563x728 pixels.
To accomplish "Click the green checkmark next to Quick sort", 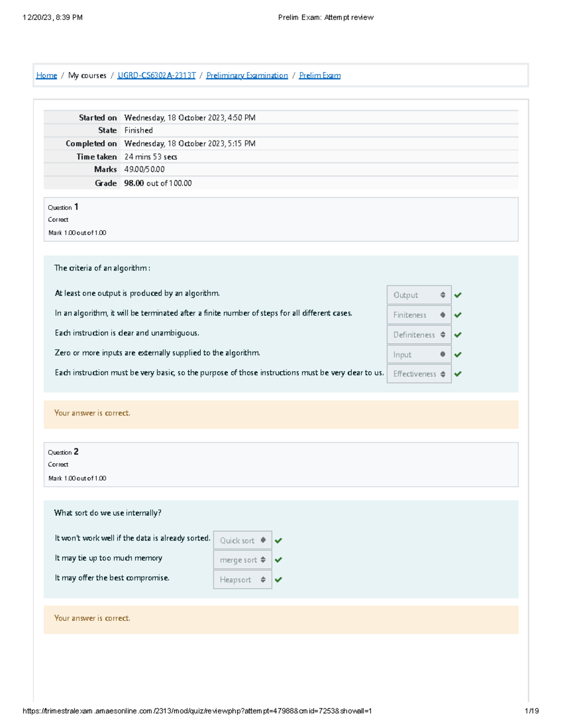I will 278,540.
